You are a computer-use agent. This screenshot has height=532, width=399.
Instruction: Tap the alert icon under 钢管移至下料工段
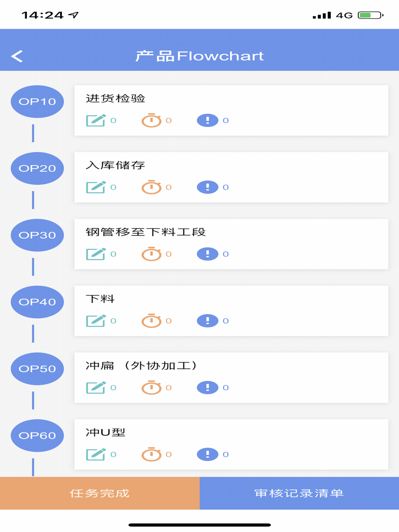[x=207, y=254]
